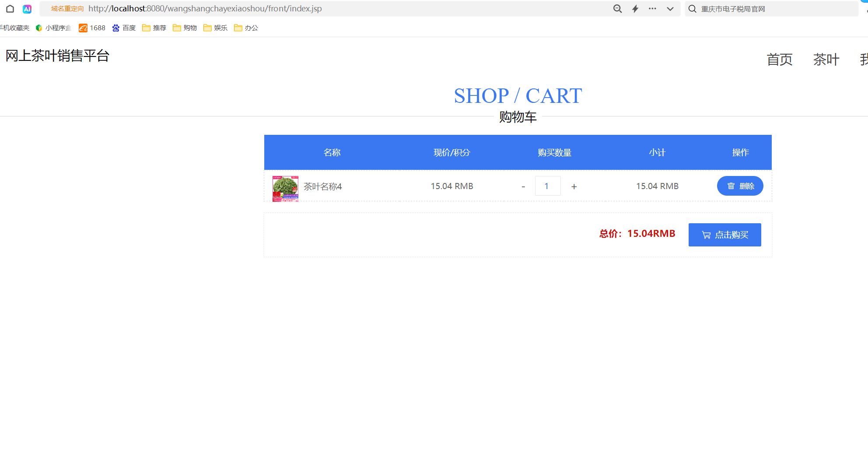Open the 茶叶 navigation menu item
Image resolution: width=868 pixels, height=450 pixels.
coord(826,60)
